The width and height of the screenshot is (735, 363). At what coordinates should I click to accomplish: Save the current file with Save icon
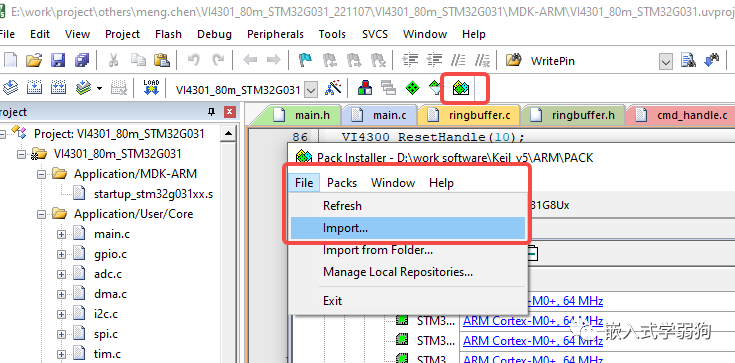[x=58, y=60]
